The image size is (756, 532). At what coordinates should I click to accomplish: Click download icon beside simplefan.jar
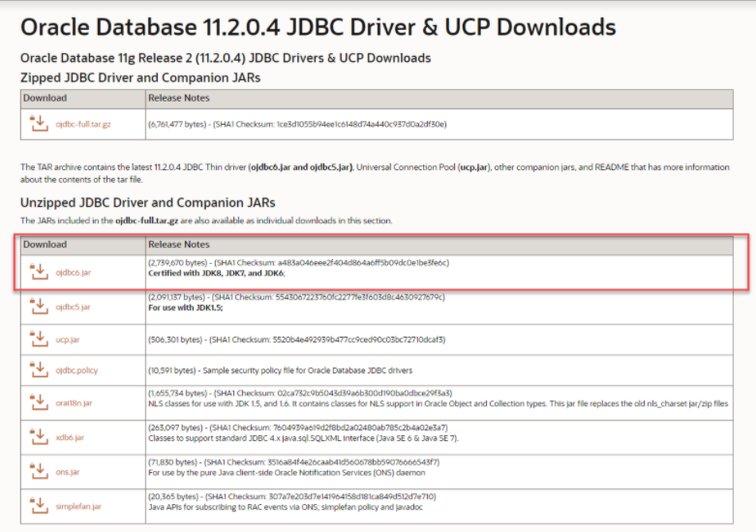39,506
